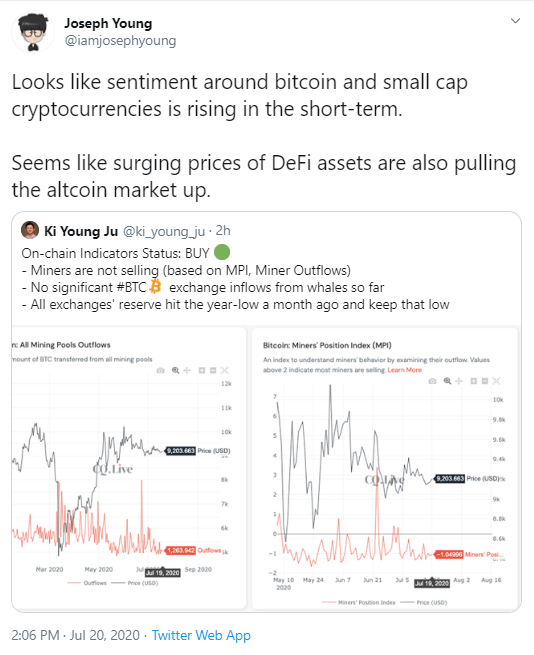This screenshot has width=534, height=655.
Task: Click Joseph Young's profile avatar
Action: (33, 33)
